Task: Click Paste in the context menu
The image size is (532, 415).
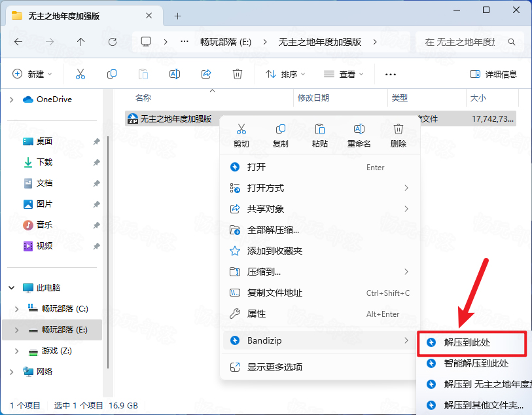Action: point(319,135)
